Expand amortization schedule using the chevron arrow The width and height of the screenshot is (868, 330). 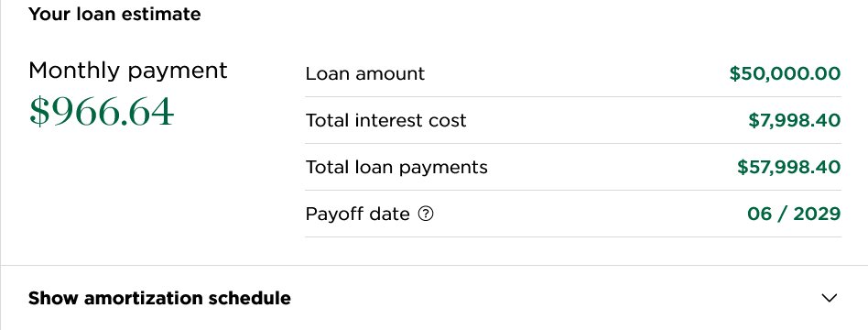(x=829, y=299)
